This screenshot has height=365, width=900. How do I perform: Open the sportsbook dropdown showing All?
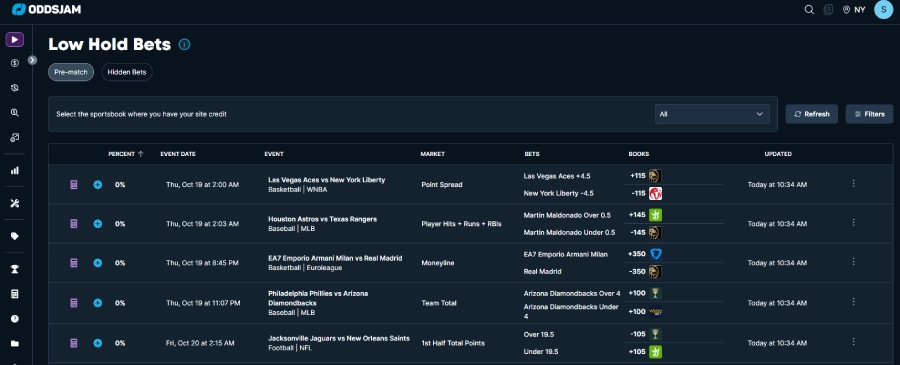pyautogui.click(x=712, y=114)
